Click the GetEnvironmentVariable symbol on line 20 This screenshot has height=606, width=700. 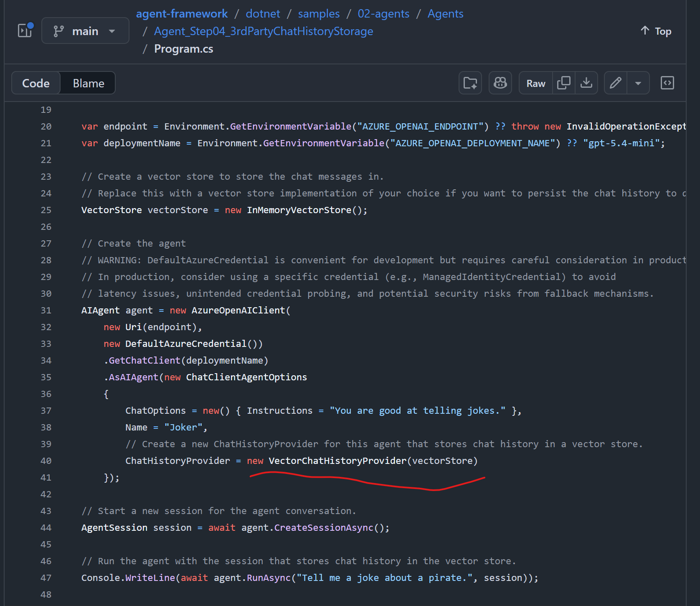(x=291, y=126)
